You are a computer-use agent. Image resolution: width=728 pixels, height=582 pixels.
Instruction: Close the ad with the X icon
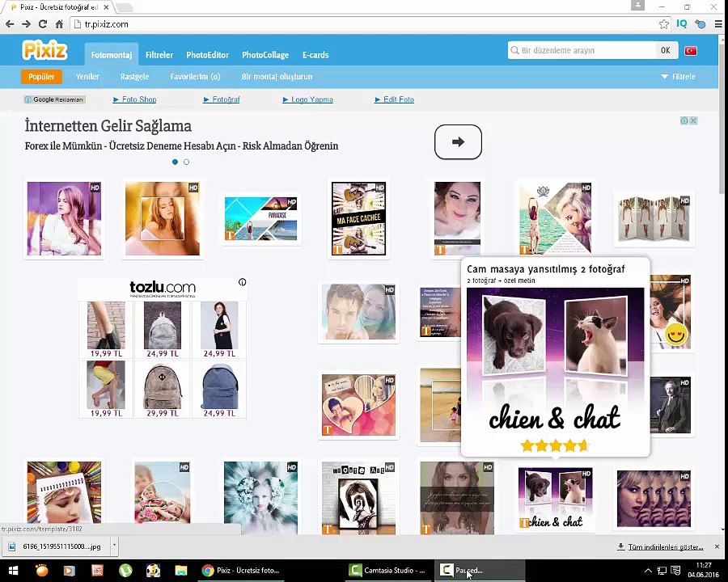[693, 120]
